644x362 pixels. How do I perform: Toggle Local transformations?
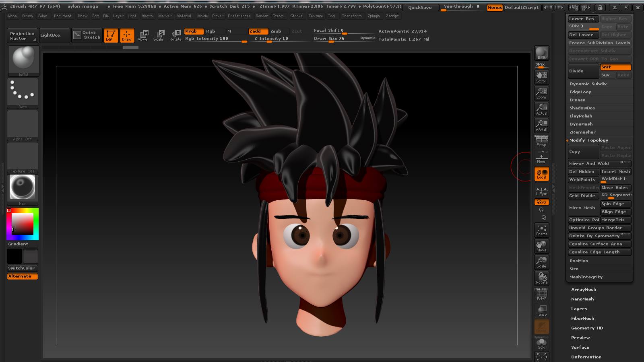[541, 174]
